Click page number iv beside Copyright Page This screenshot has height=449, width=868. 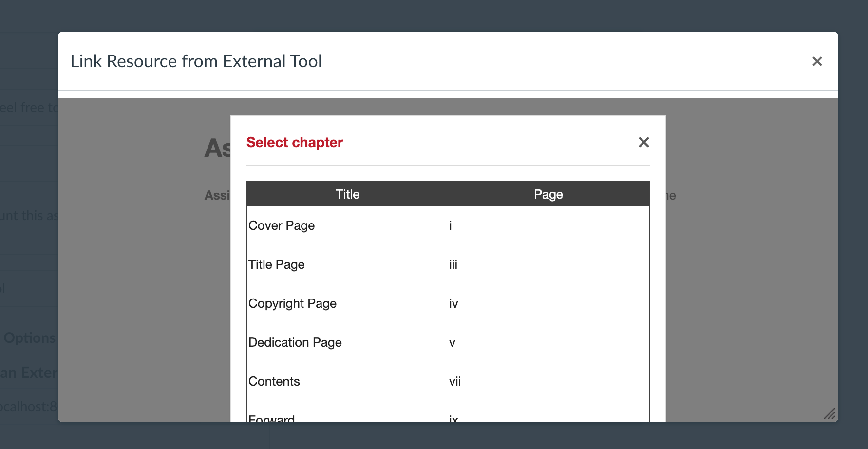tap(454, 303)
